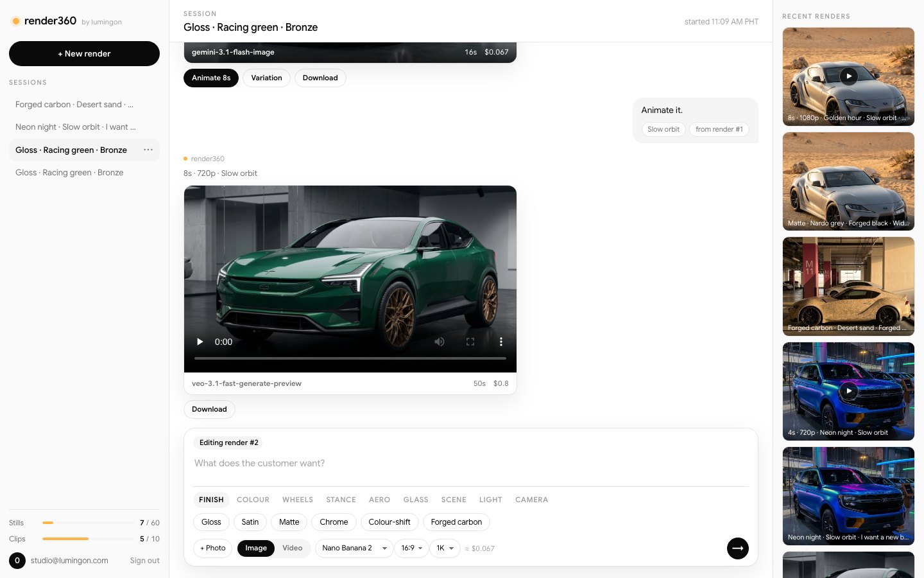Open the 1K resolution dropdown
Image resolution: width=924 pixels, height=578 pixels.
pyautogui.click(x=445, y=548)
